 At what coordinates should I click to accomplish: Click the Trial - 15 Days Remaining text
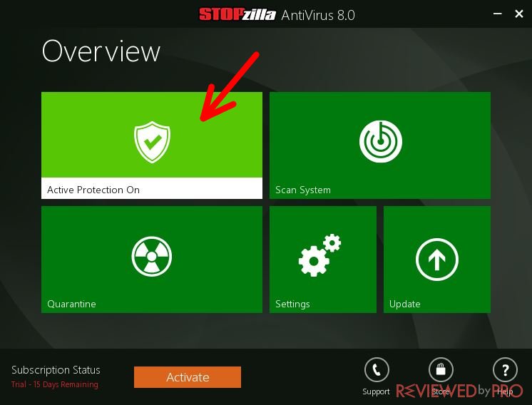[55, 384]
